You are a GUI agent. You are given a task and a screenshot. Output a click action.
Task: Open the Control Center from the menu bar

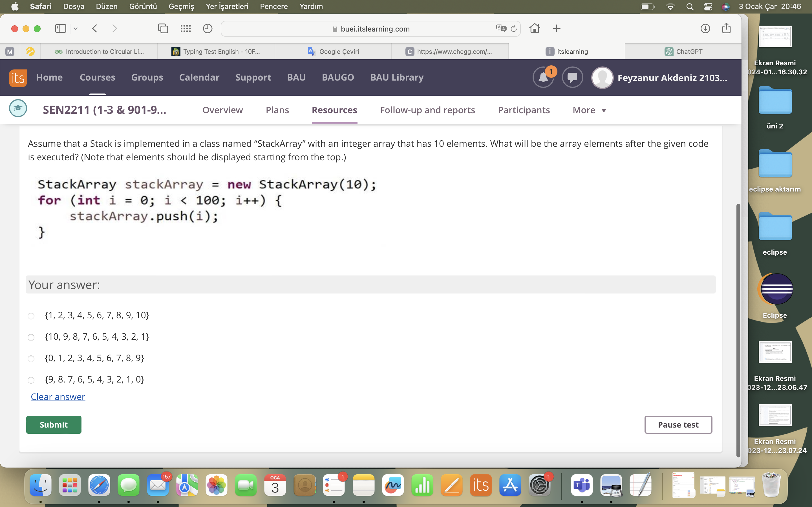pyautogui.click(x=708, y=6)
